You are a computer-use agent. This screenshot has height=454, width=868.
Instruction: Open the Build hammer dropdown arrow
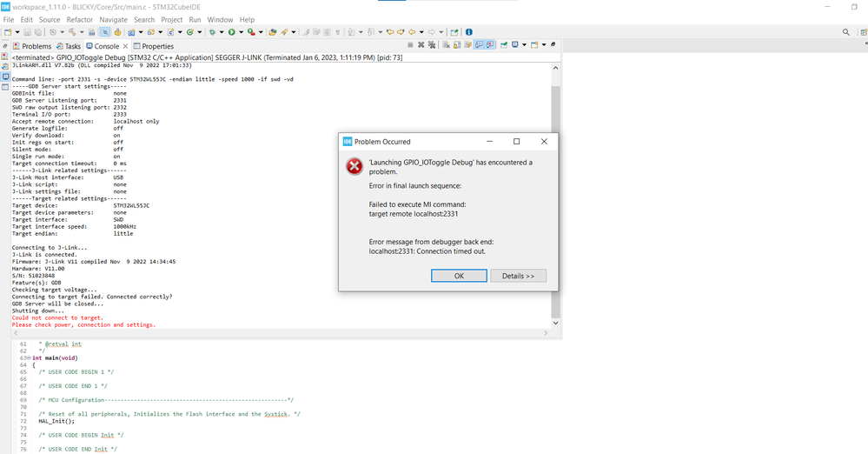pyautogui.click(x=82, y=32)
